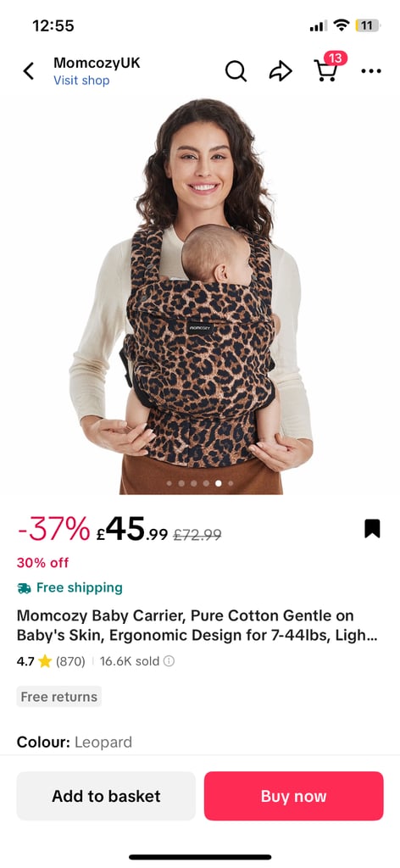Image resolution: width=400 pixels, height=868 pixels.
Task: Jump to the last carousel dot
Action: click(231, 483)
